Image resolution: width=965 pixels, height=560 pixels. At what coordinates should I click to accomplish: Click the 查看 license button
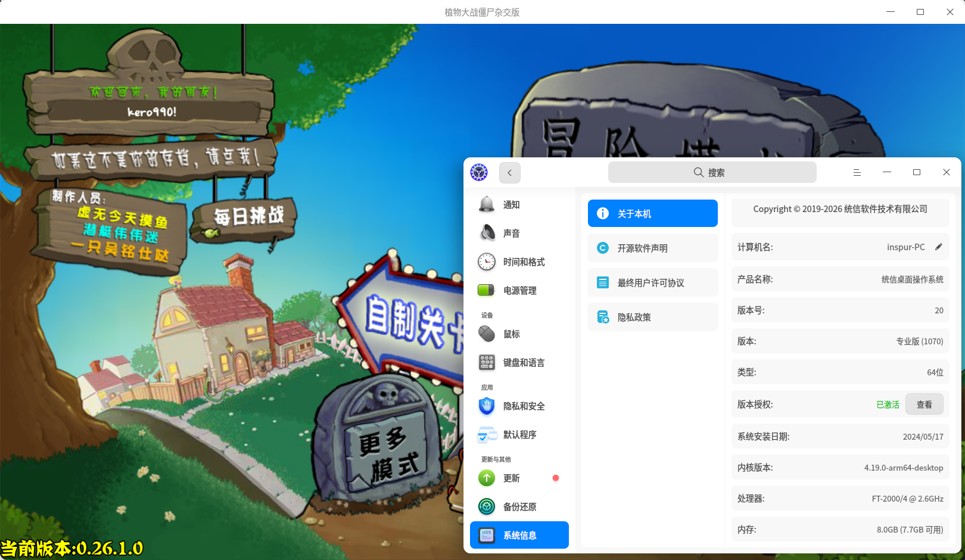(924, 405)
